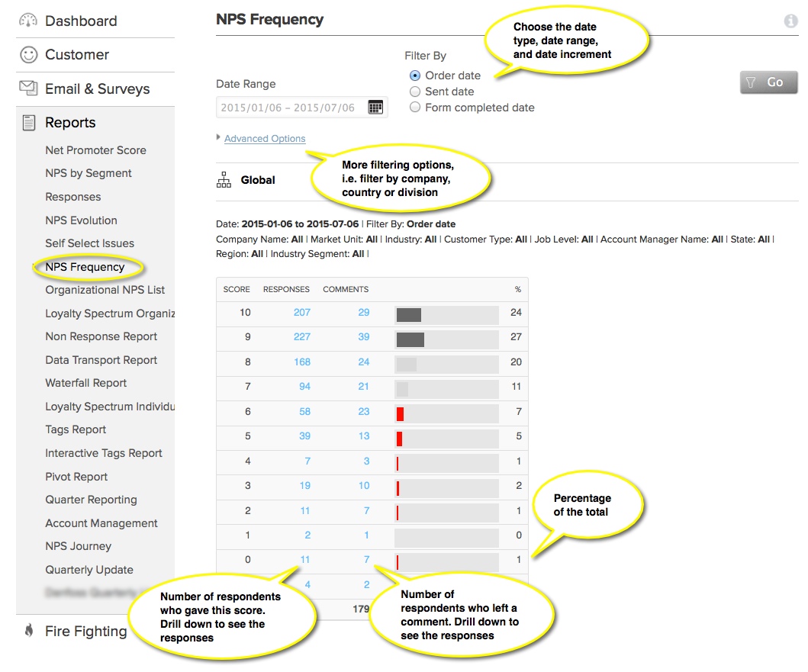The height and width of the screenshot is (672, 808).
Task: Click the Global hierarchy icon
Action: (224, 179)
